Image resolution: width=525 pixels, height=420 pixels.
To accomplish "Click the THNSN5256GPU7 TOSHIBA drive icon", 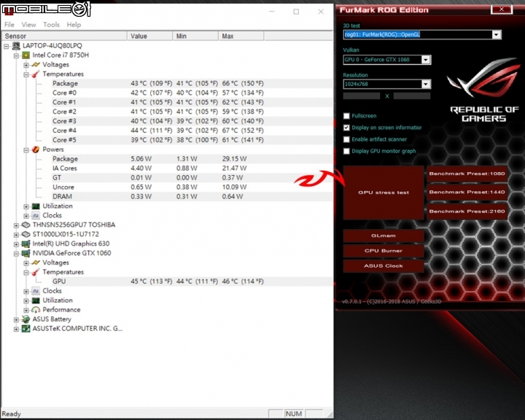I will [x=26, y=225].
